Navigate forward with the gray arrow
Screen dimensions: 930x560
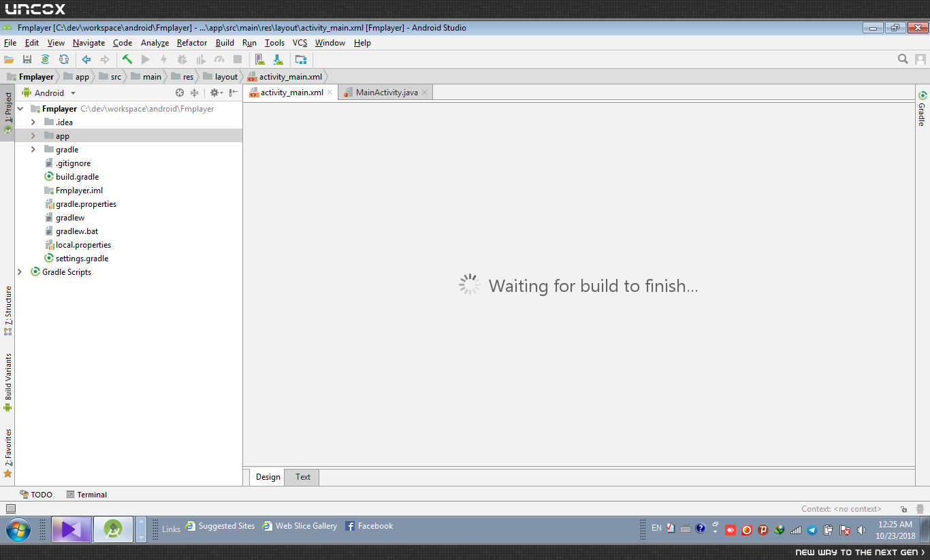pos(105,60)
